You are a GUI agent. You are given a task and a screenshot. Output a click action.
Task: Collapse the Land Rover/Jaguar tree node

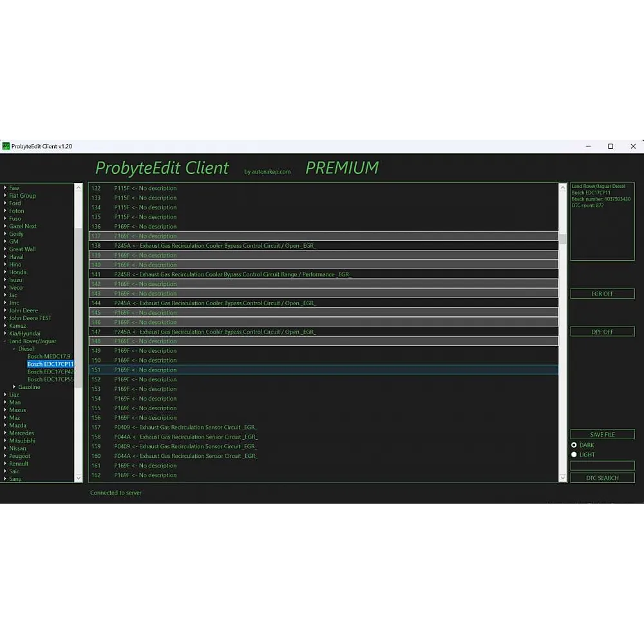coord(5,341)
